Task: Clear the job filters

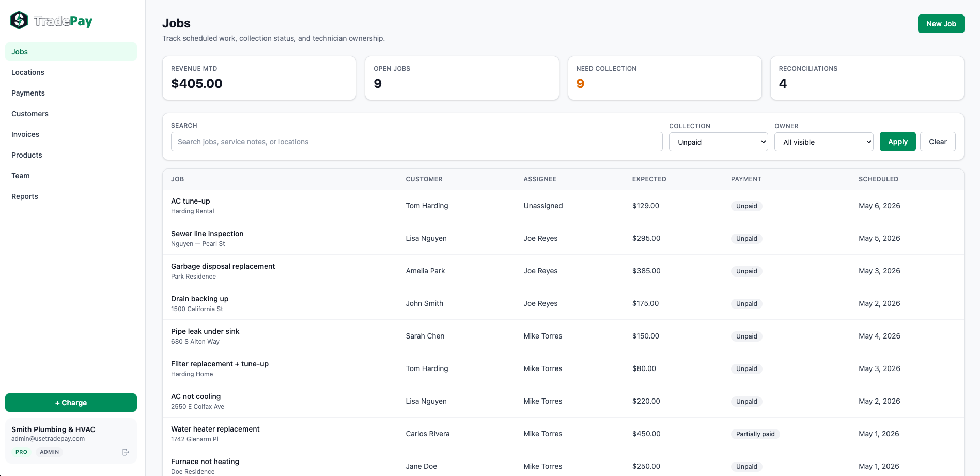Action: pos(938,142)
